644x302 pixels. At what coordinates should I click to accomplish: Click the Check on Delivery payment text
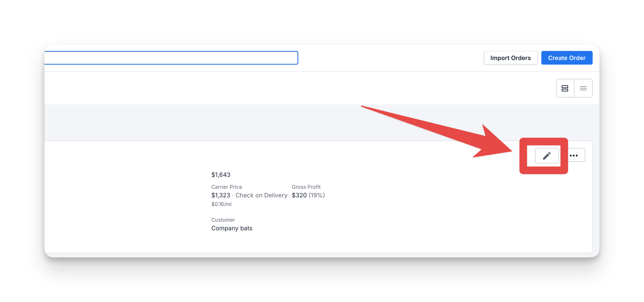(x=261, y=195)
